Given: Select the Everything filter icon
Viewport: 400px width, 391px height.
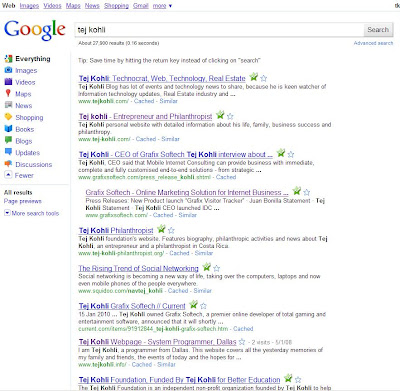Looking at the screenshot, I should click(x=8, y=59).
